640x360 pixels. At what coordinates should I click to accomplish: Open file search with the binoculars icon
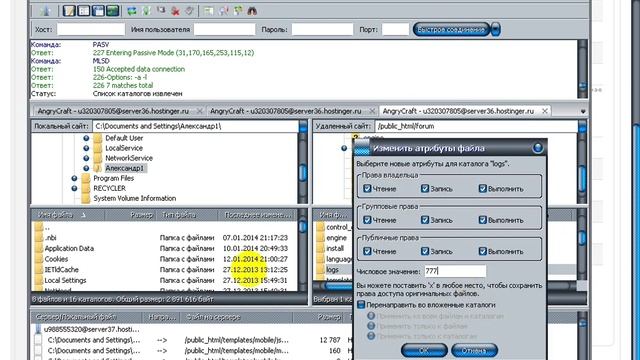pyautogui.click(x=252, y=11)
